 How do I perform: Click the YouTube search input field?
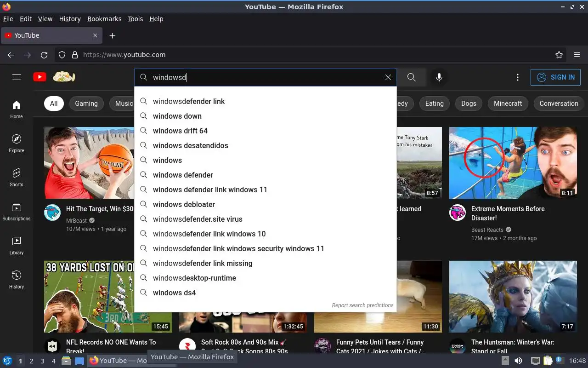coord(266,77)
